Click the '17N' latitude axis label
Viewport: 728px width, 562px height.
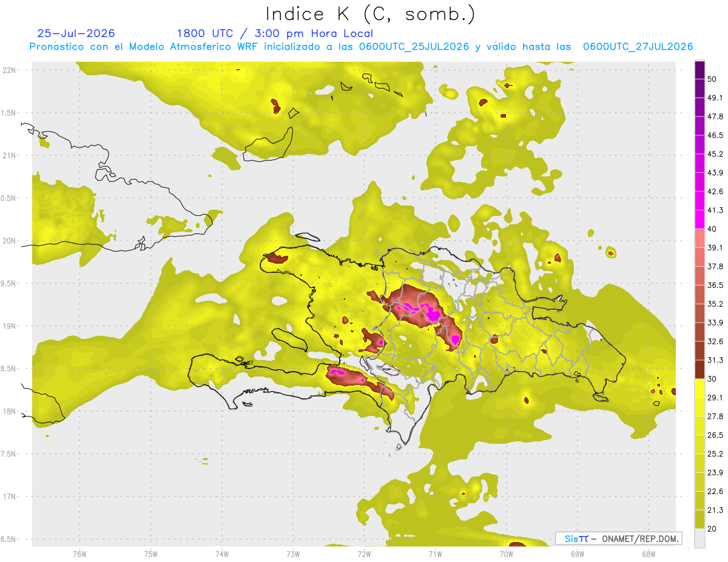10,497
